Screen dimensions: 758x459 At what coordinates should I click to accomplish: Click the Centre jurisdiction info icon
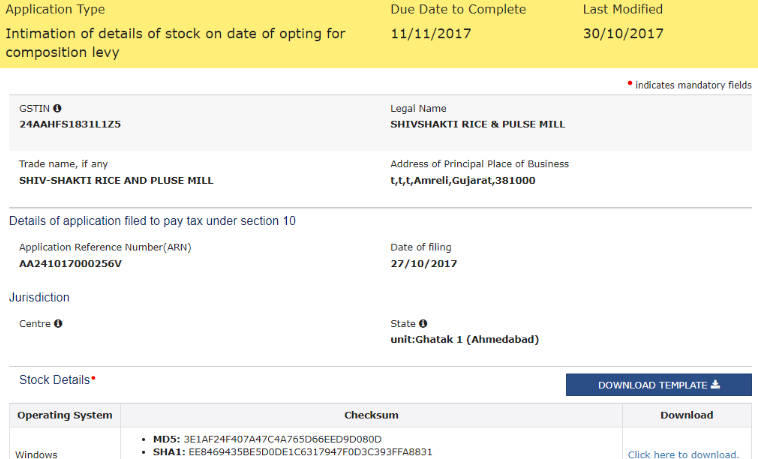[x=58, y=324]
